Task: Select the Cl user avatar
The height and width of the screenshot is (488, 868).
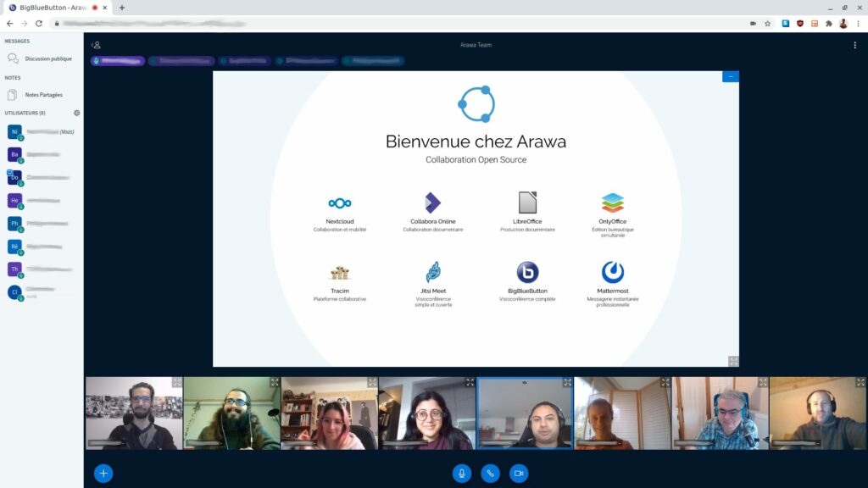Action: (15, 292)
